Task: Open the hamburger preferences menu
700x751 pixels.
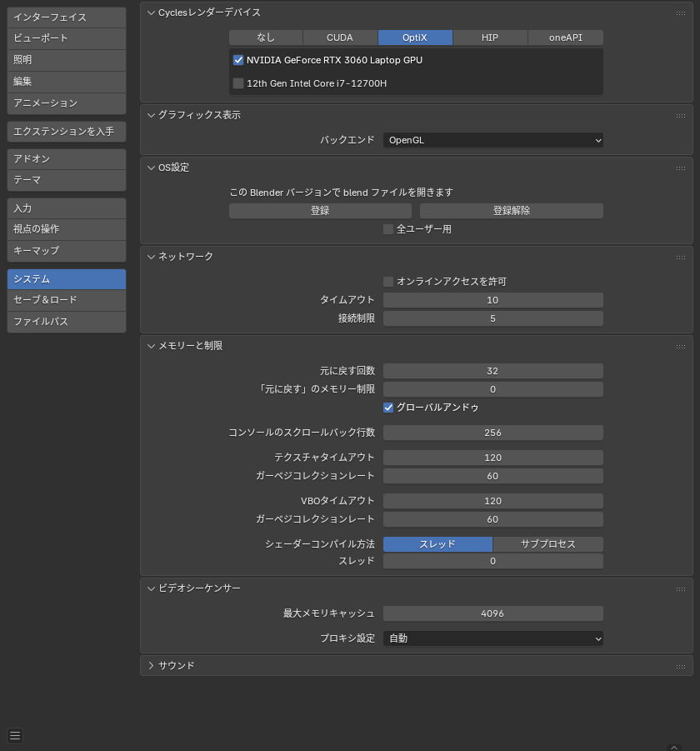Action: [x=15, y=735]
